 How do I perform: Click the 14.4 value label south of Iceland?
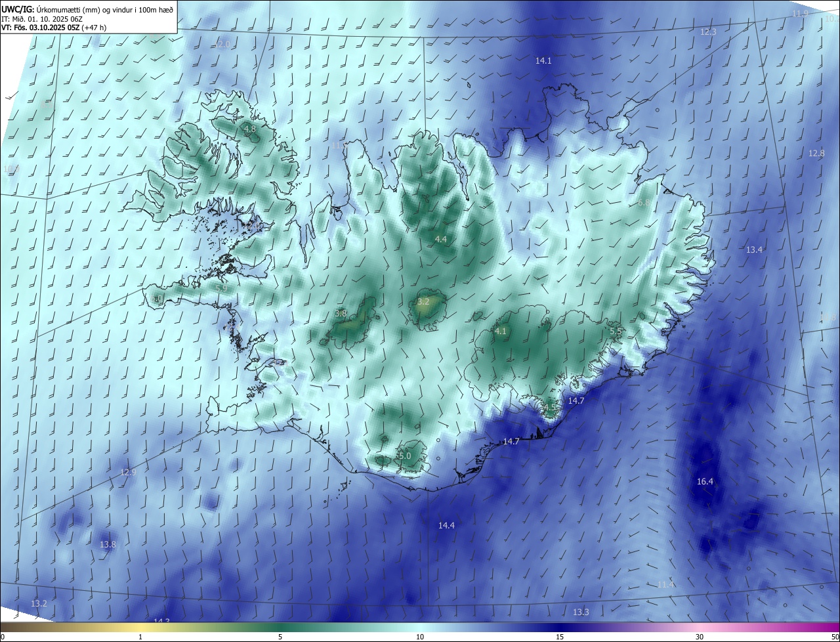coord(446,525)
